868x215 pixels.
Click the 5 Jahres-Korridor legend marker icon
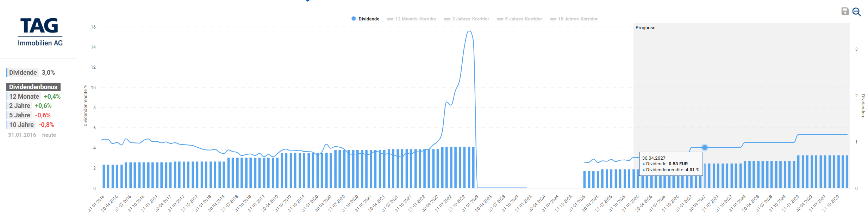coord(500,19)
